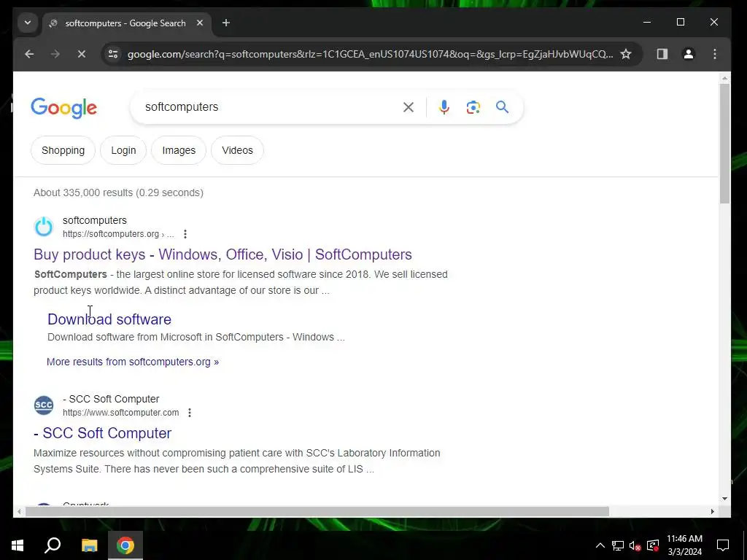Click the horizontal scrollbar thumb
Viewport: 747px width, 560px height.
317,511
